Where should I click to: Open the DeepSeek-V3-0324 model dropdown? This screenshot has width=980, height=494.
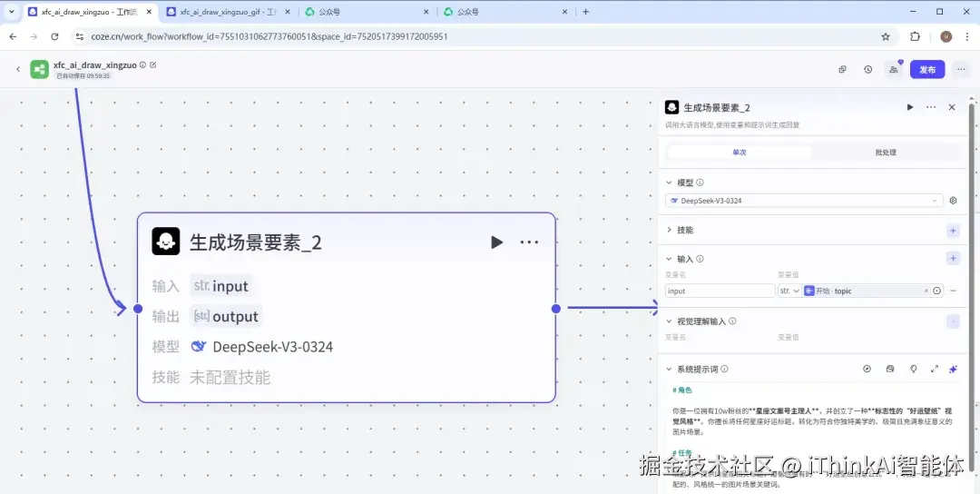[x=804, y=201]
